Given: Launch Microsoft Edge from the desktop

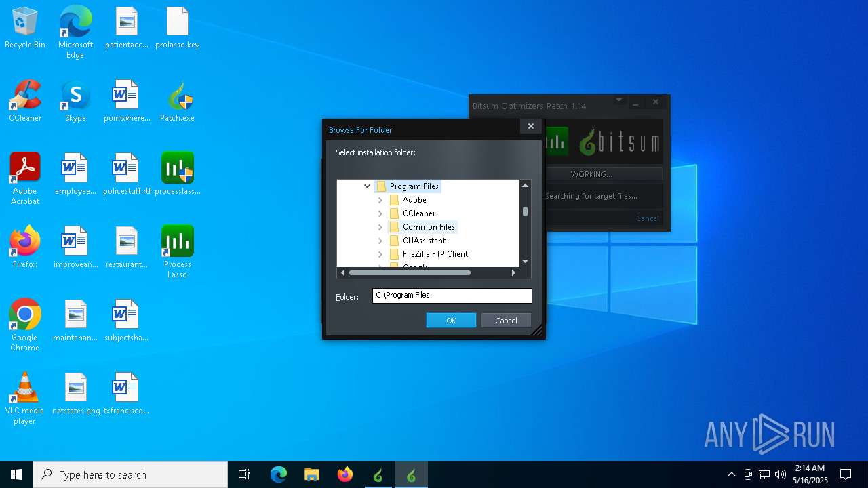Looking at the screenshot, I should point(75,33).
